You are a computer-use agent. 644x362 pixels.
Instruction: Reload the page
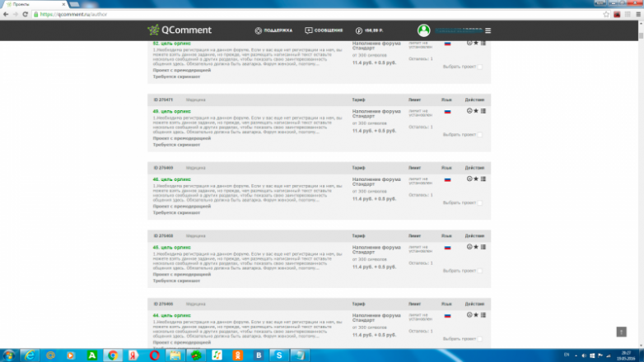[x=25, y=14]
